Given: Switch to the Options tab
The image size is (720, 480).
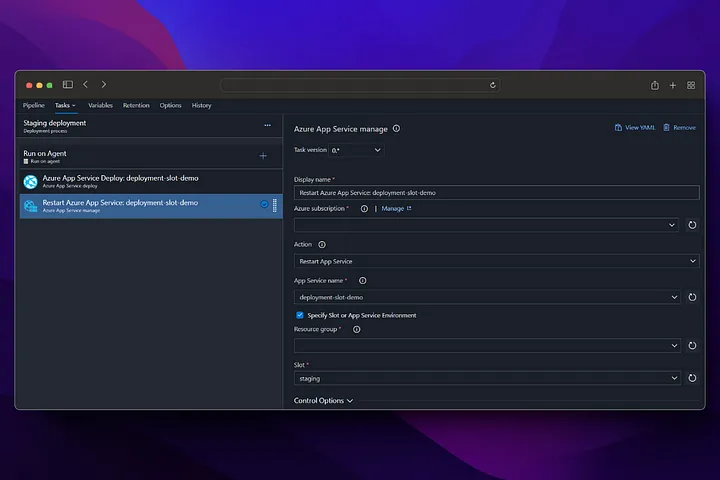Looking at the screenshot, I should [x=170, y=105].
